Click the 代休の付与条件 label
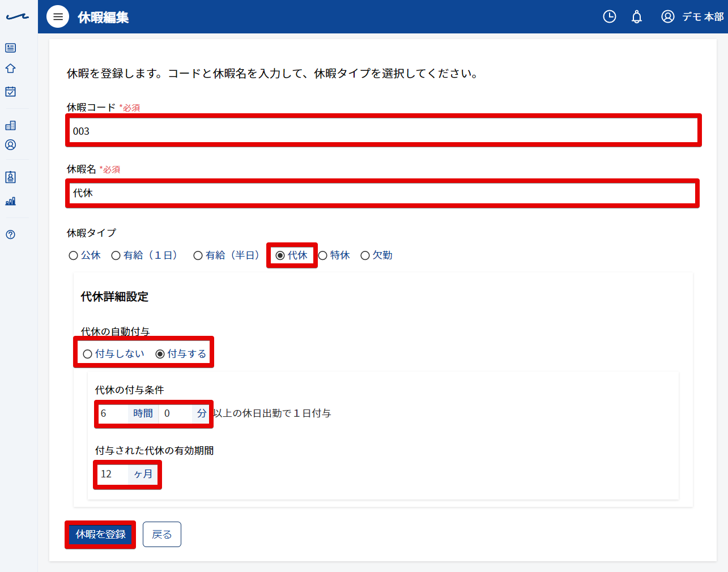This screenshot has width=728, height=572. pyautogui.click(x=130, y=390)
